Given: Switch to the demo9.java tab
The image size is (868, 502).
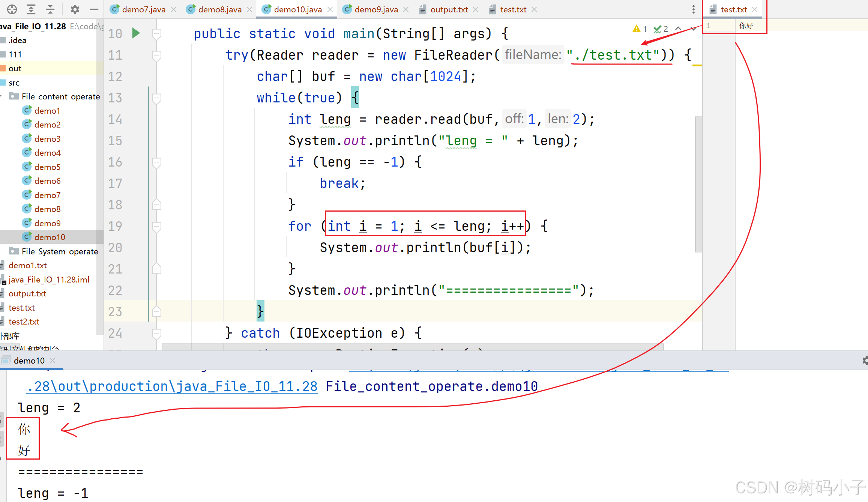Looking at the screenshot, I should point(375,9).
